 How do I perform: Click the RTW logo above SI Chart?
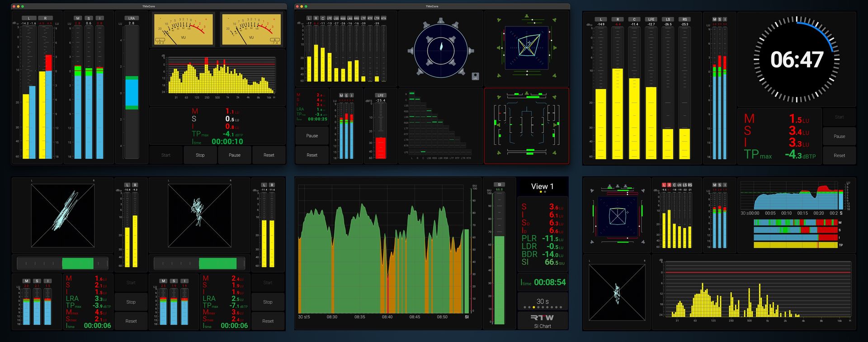pos(542,318)
